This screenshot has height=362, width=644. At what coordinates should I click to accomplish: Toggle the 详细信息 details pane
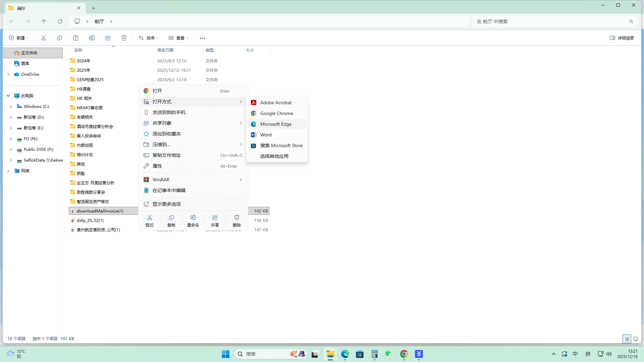tap(622, 38)
